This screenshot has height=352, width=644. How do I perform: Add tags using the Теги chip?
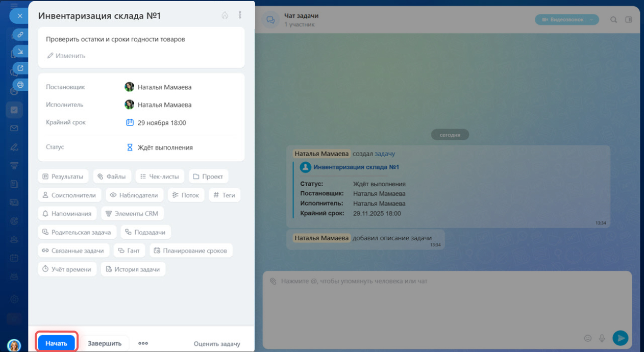pos(225,195)
